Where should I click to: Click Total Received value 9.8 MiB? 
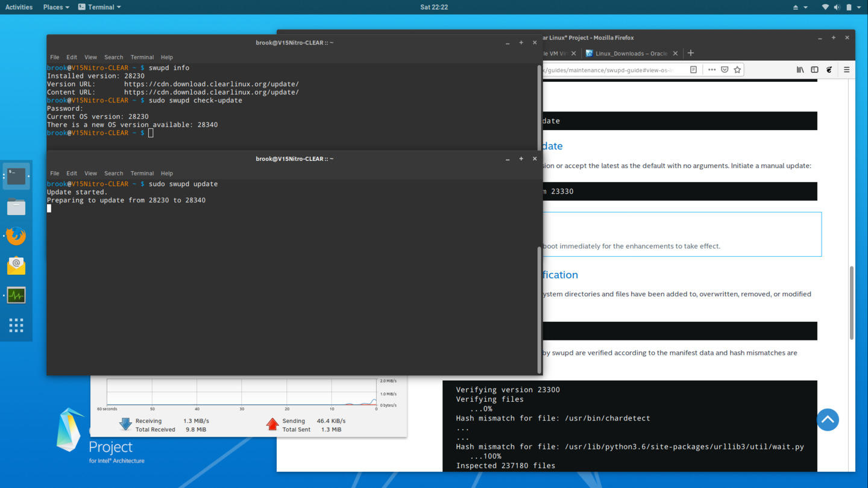point(195,430)
